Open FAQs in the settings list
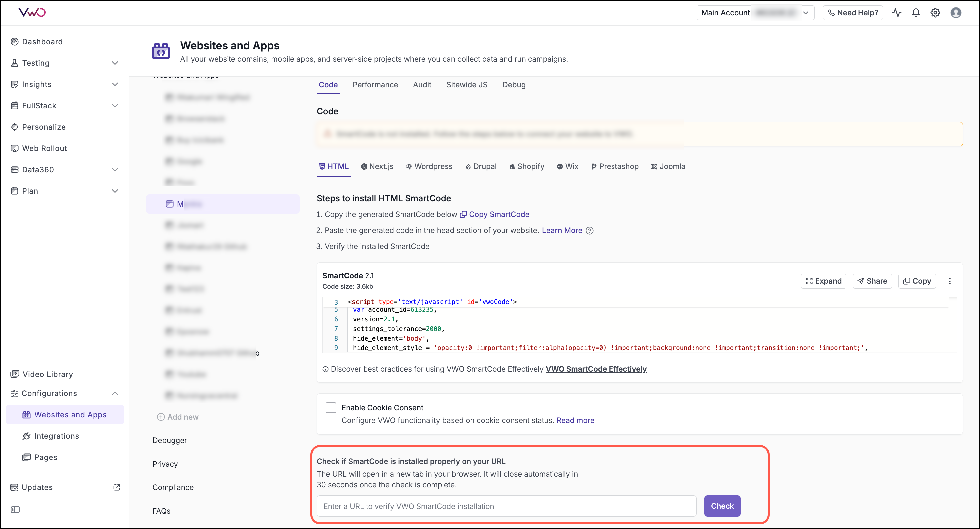The height and width of the screenshot is (529, 980). point(161,511)
